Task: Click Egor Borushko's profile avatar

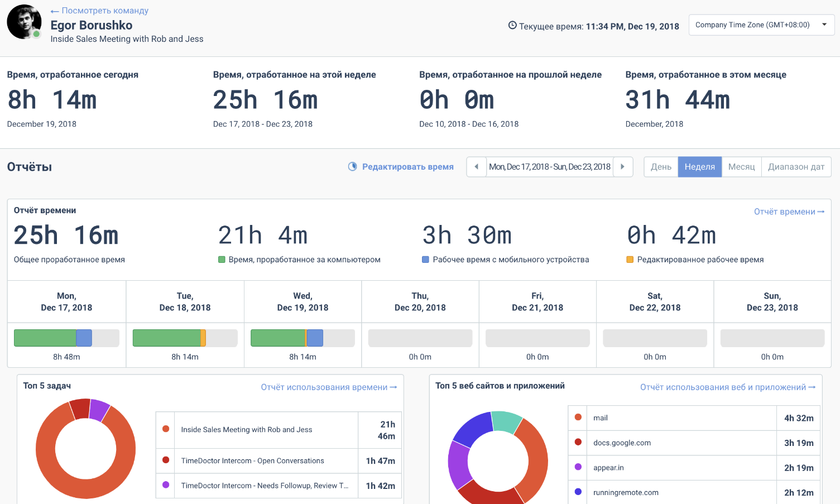Action: (x=24, y=22)
